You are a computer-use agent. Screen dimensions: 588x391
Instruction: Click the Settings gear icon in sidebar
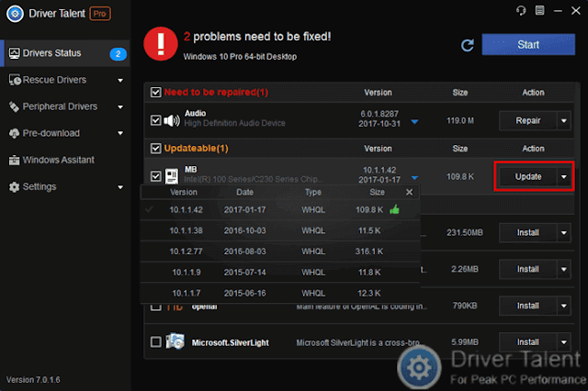pos(14,187)
